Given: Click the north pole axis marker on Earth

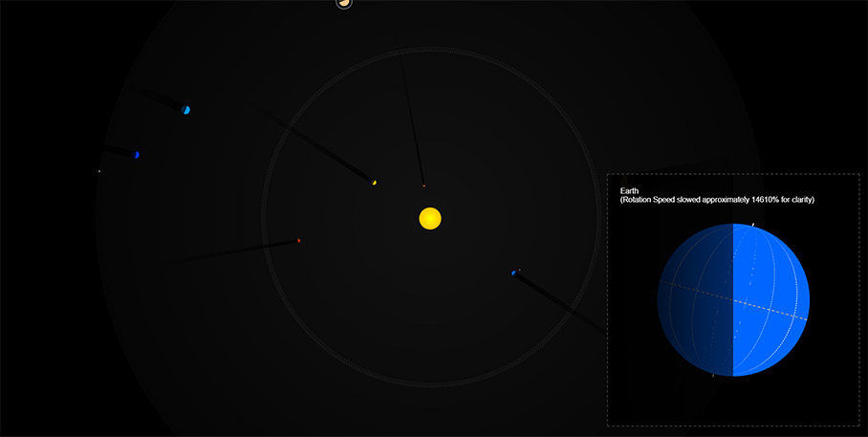Looking at the screenshot, I should (x=753, y=225).
